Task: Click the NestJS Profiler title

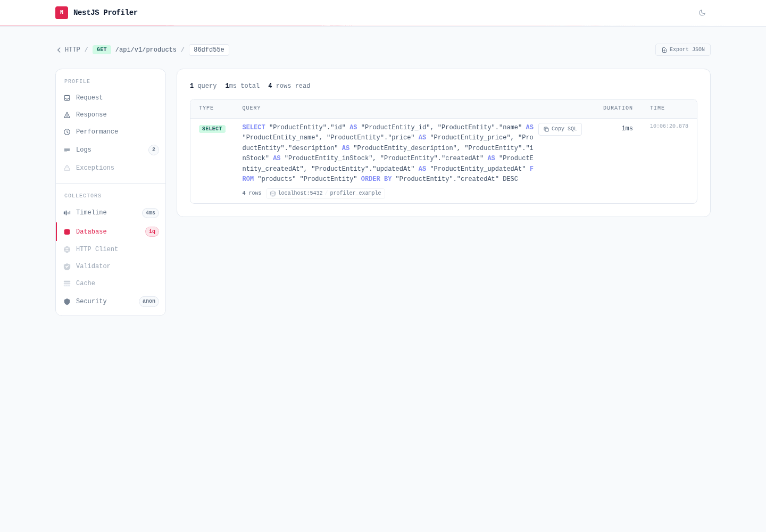Action: [x=105, y=13]
